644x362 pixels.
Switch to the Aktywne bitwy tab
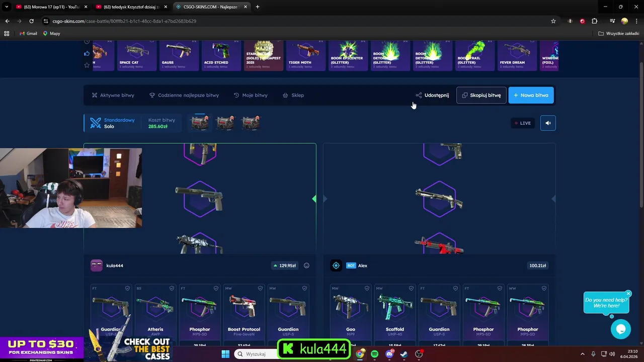pyautogui.click(x=113, y=95)
